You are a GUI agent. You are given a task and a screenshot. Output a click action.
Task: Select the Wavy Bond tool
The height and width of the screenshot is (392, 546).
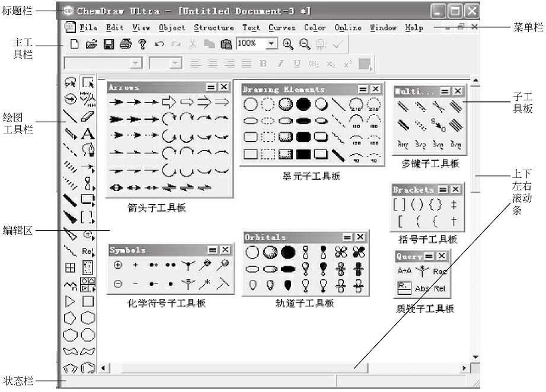70,250
